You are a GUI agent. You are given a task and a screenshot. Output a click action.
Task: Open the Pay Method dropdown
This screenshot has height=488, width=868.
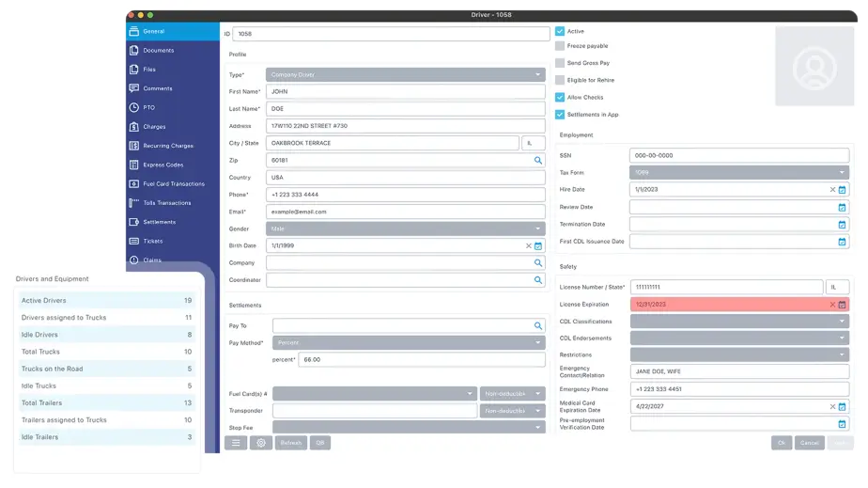[539, 343]
